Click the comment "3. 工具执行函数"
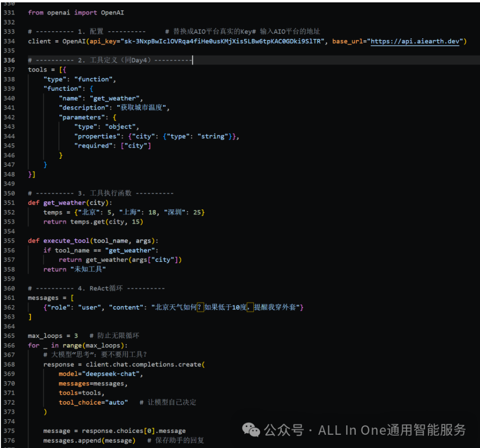Viewport: 480px width, 448px height. (105, 193)
